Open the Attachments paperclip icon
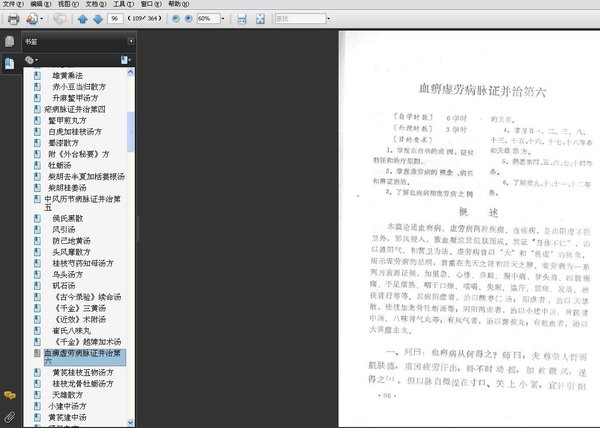This screenshot has width=600, height=428. coord(10,417)
